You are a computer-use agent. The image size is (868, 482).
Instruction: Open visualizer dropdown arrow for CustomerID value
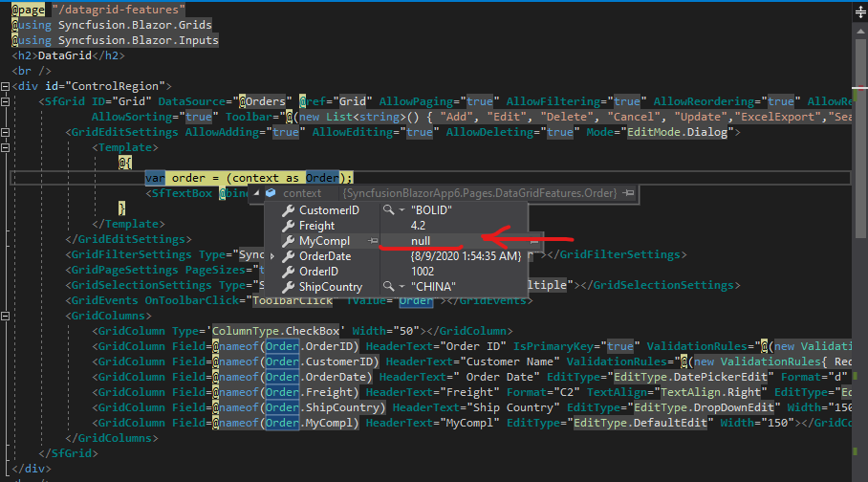click(x=401, y=210)
